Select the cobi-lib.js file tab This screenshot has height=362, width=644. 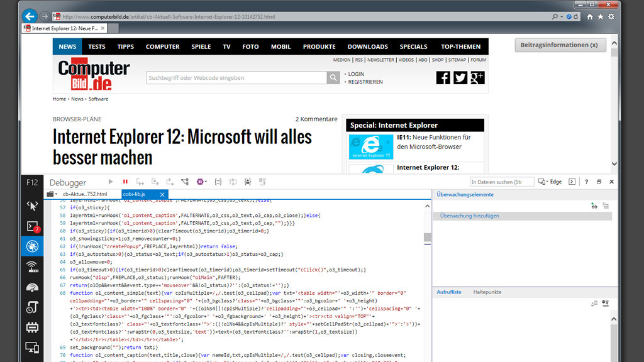coord(135,194)
